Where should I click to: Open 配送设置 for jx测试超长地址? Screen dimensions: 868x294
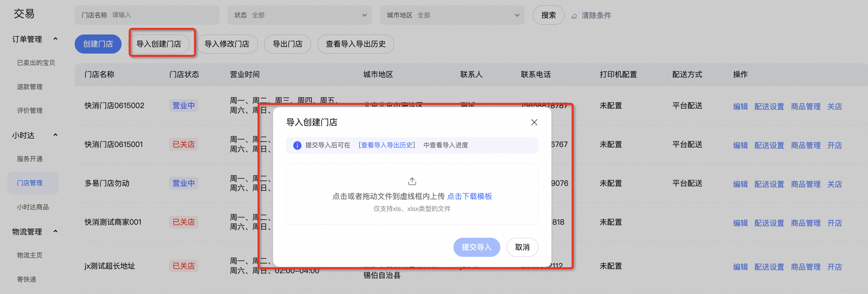(x=769, y=267)
